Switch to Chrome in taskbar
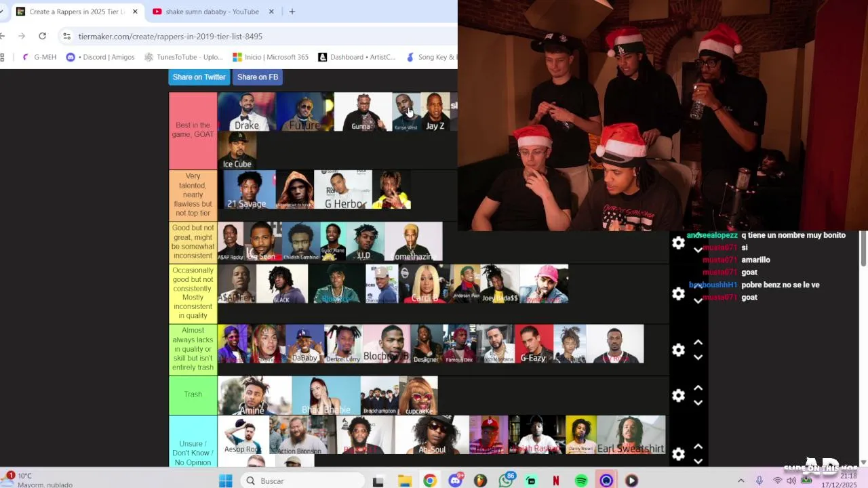The height and width of the screenshot is (488, 868). tap(430, 481)
